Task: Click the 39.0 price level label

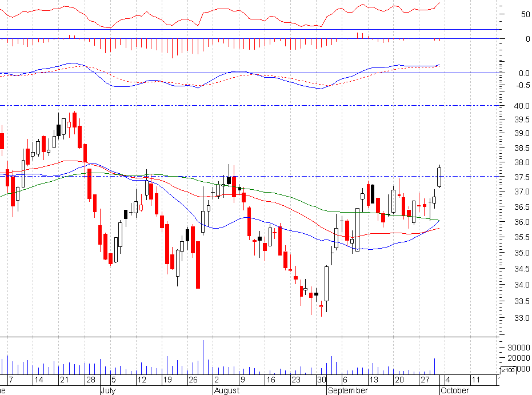Action: pos(522,133)
